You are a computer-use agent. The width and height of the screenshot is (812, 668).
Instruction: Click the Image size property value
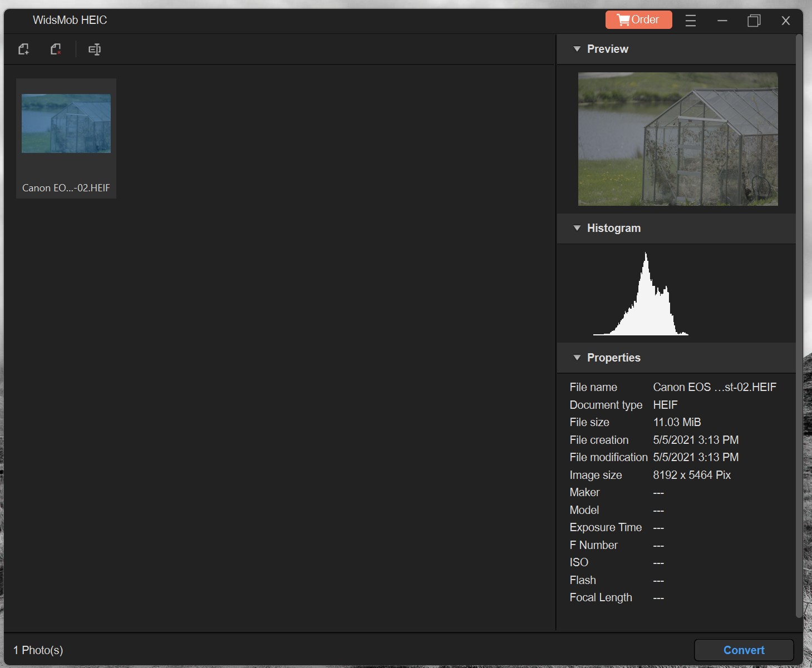(x=691, y=474)
